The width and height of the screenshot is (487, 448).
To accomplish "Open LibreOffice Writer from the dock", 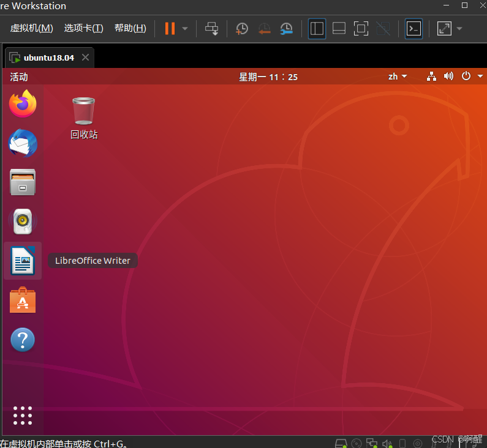I will 23,261.
